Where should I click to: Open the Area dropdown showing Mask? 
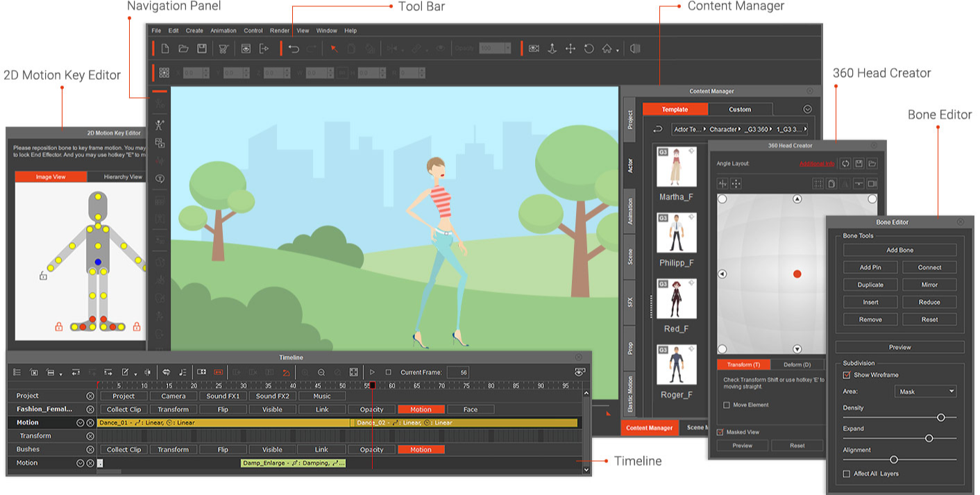pyautogui.click(x=924, y=391)
